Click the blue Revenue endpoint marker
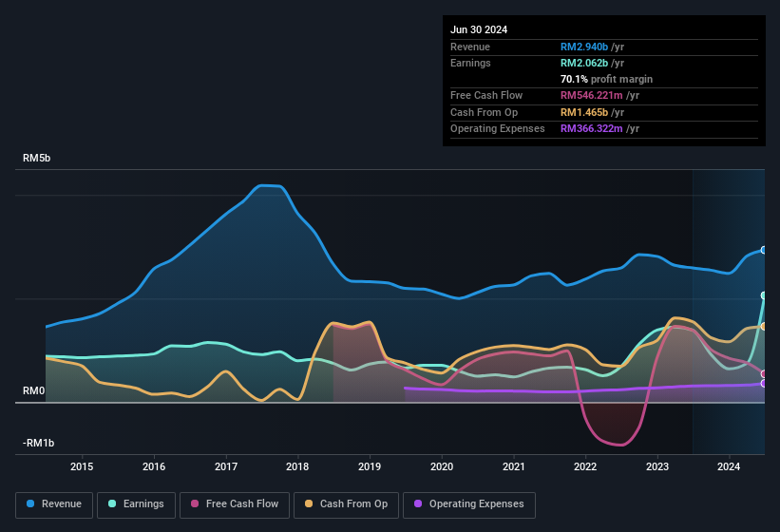The height and width of the screenshot is (532, 780). coord(764,250)
